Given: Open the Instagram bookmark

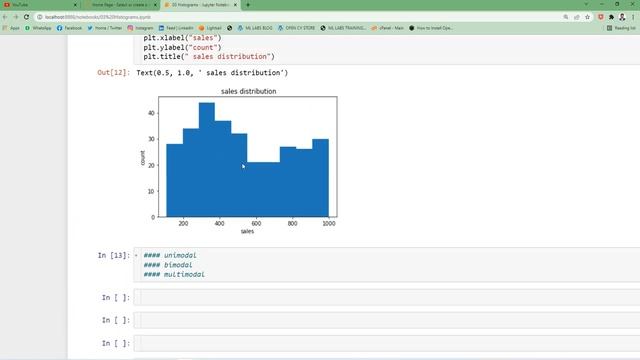Looking at the screenshot, I should (x=140, y=28).
